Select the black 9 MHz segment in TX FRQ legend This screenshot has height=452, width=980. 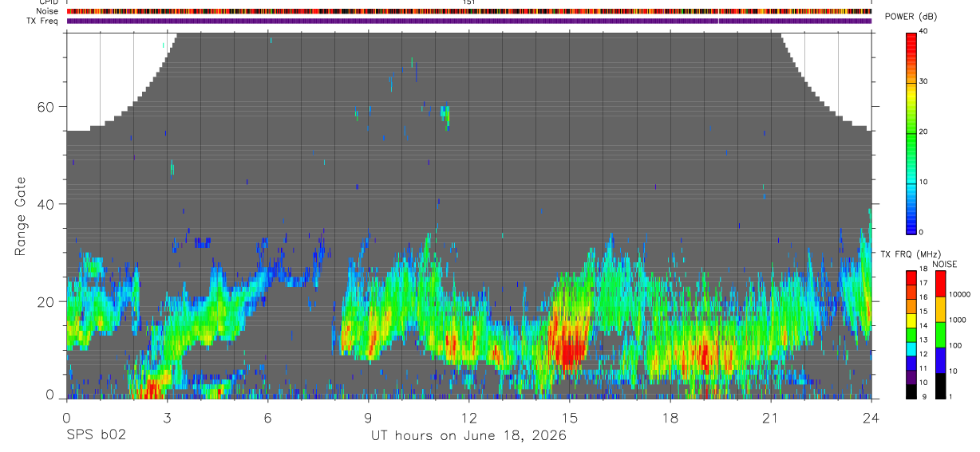coord(911,391)
